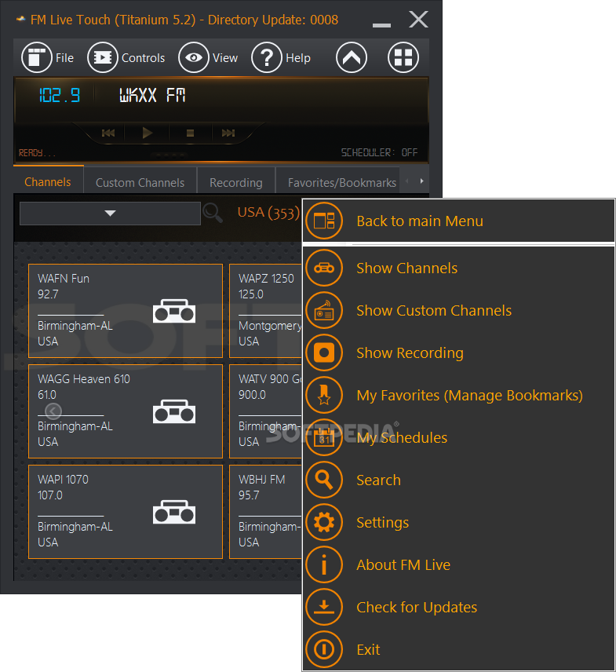Image resolution: width=616 pixels, height=672 pixels.
Task: Click the Check for Updates download icon
Action: (324, 607)
